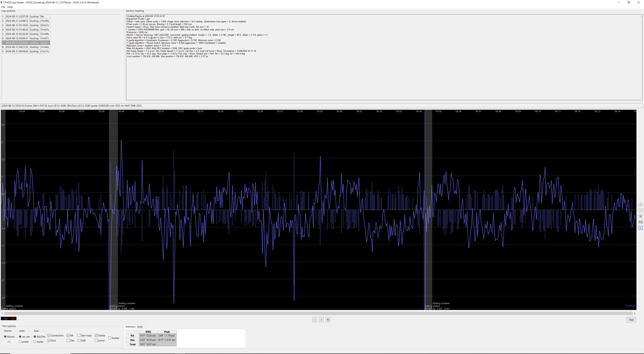This screenshot has height=354, width=644.
Task: Click the vertical zoom-out minus button
Action: tap(640, 210)
